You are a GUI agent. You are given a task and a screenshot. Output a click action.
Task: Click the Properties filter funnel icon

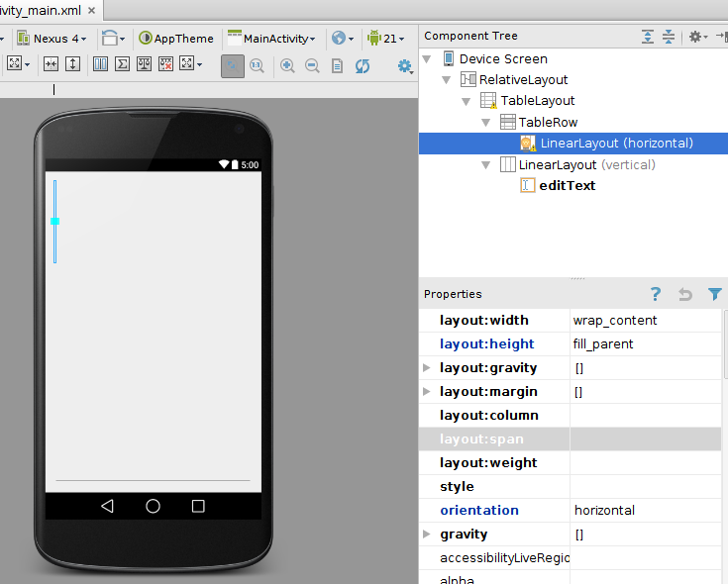pyautogui.click(x=715, y=294)
